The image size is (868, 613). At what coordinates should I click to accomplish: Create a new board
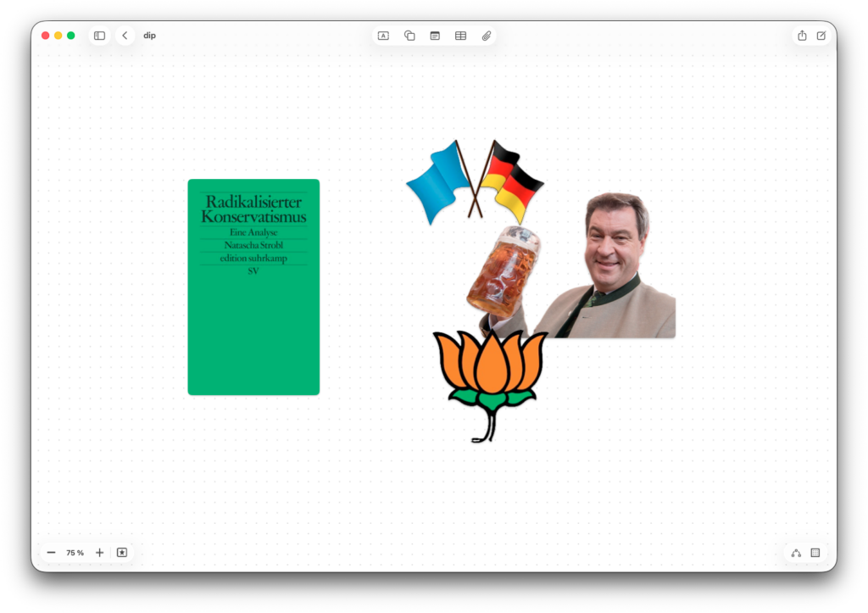click(x=821, y=36)
